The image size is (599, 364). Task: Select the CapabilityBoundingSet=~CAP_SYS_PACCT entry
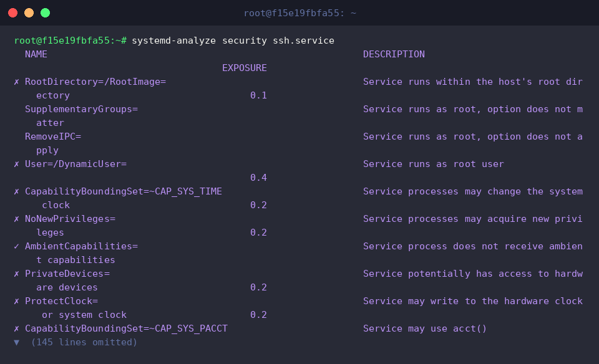(126, 329)
